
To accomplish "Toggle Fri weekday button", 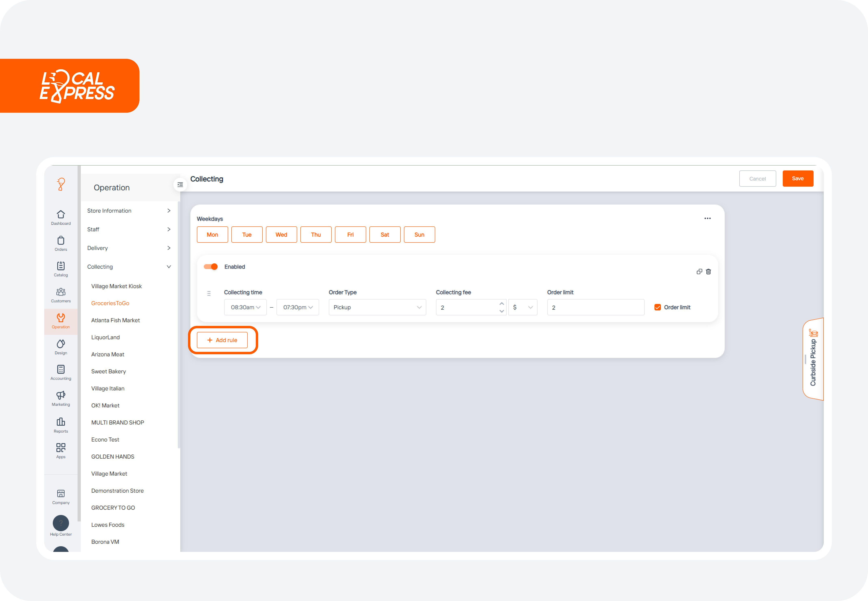I will pos(350,235).
